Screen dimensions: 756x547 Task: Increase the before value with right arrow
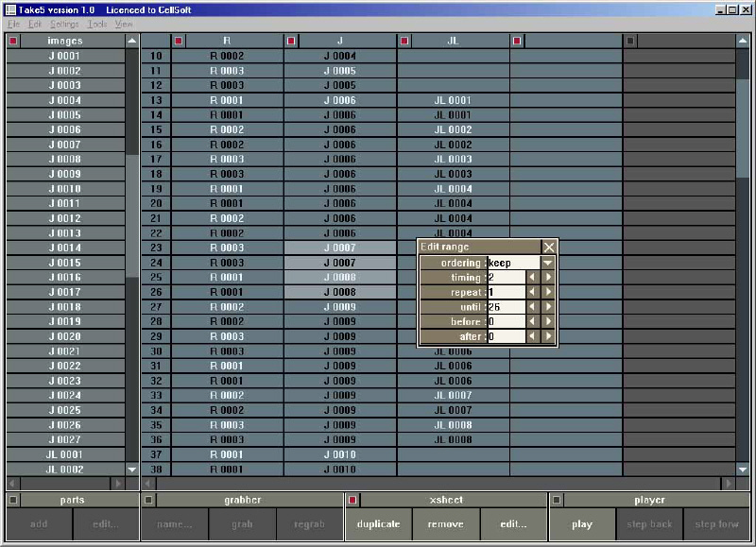(548, 321)
